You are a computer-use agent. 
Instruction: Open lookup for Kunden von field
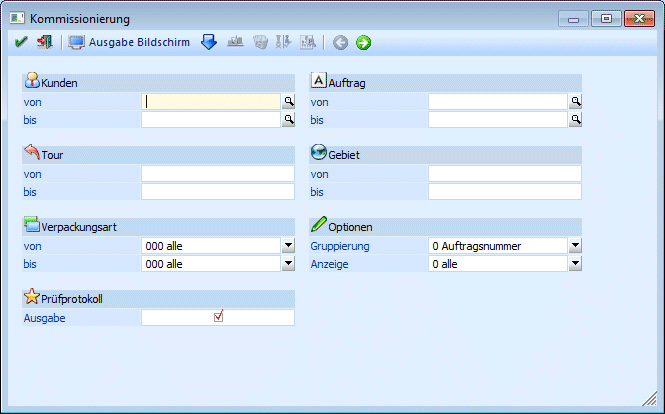(x=288, y=101)
